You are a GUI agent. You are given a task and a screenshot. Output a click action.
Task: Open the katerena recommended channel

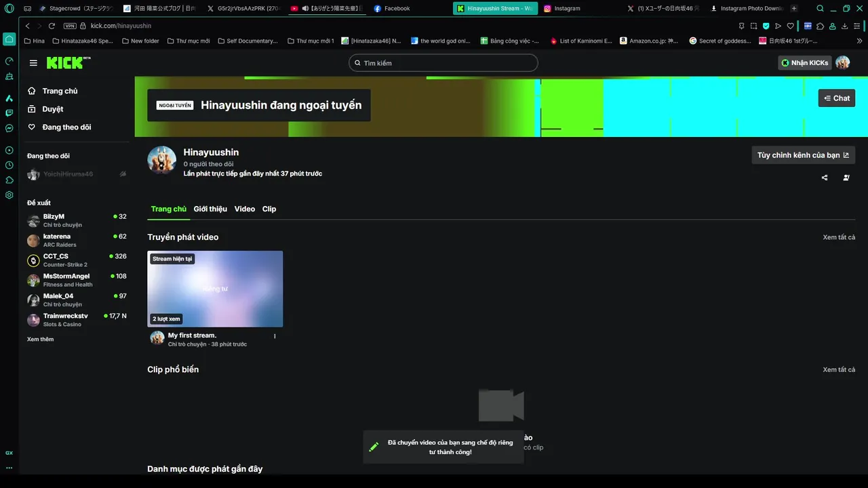pyautogui.click(x=77, y=241)
